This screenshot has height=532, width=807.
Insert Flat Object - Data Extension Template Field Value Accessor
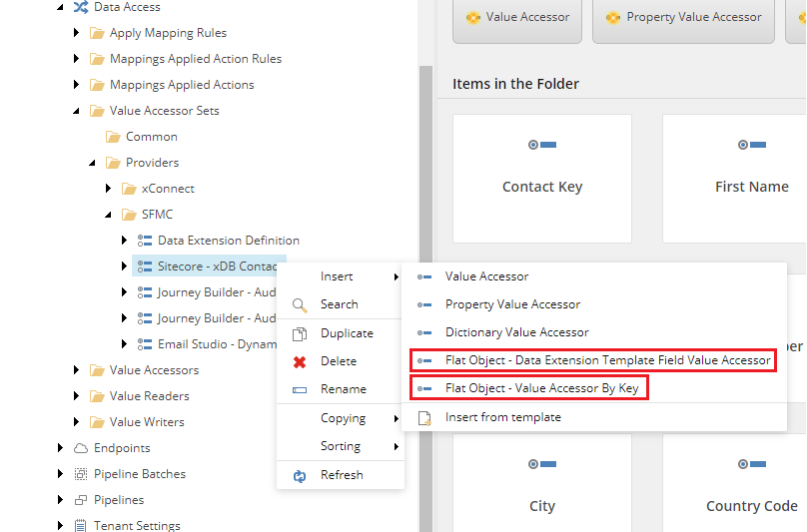tap(594, 360)
